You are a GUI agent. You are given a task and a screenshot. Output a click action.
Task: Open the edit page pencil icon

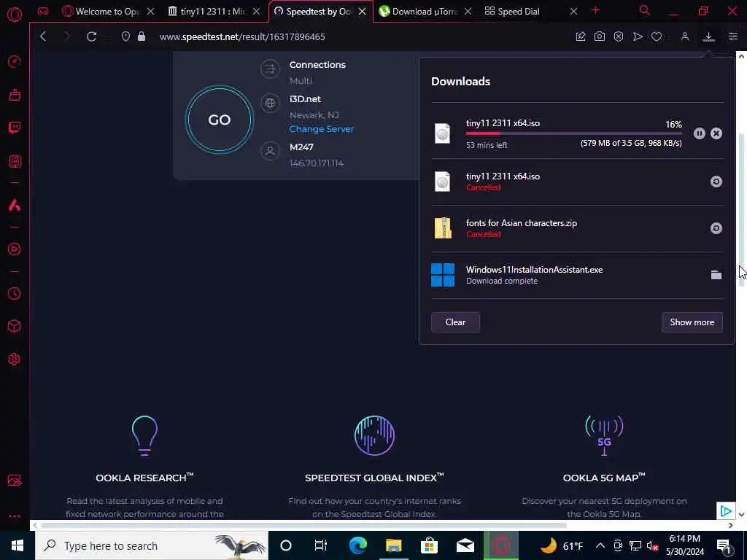click(x=580, y=36)
